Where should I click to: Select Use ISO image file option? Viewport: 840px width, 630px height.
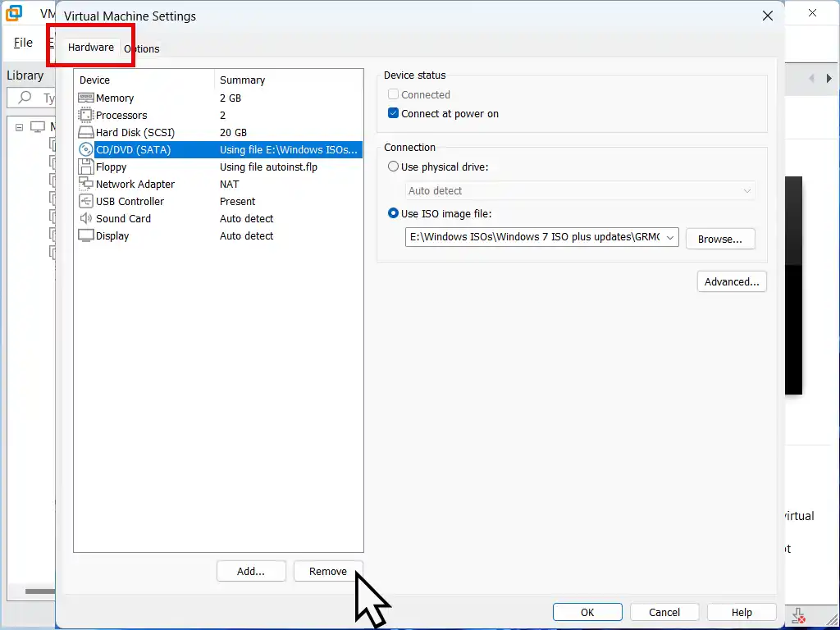393,213
